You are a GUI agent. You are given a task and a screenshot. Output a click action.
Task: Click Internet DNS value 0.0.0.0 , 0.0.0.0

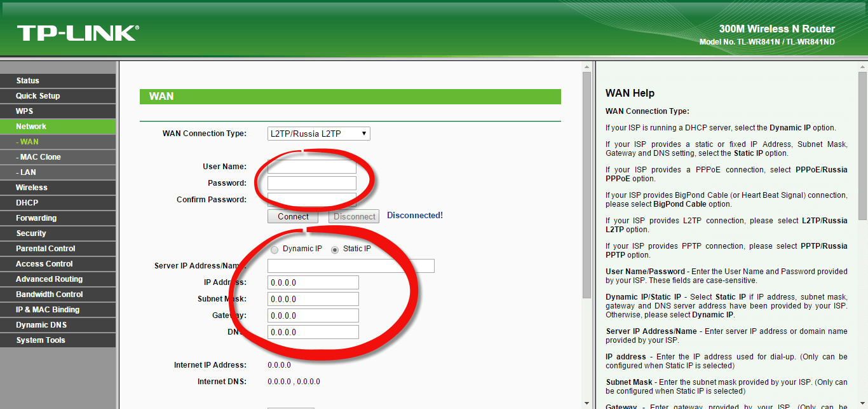pos(294,382)
